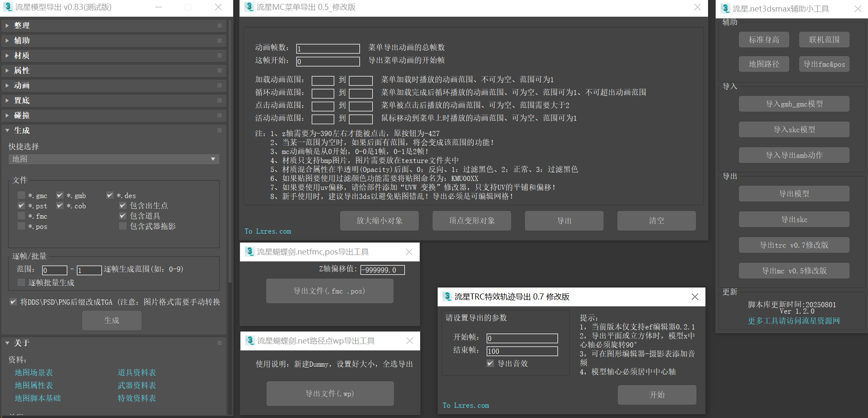Click the Z轴偏移值 input field
This screenshot has width=868, height=418.
[x=382, y=270]
